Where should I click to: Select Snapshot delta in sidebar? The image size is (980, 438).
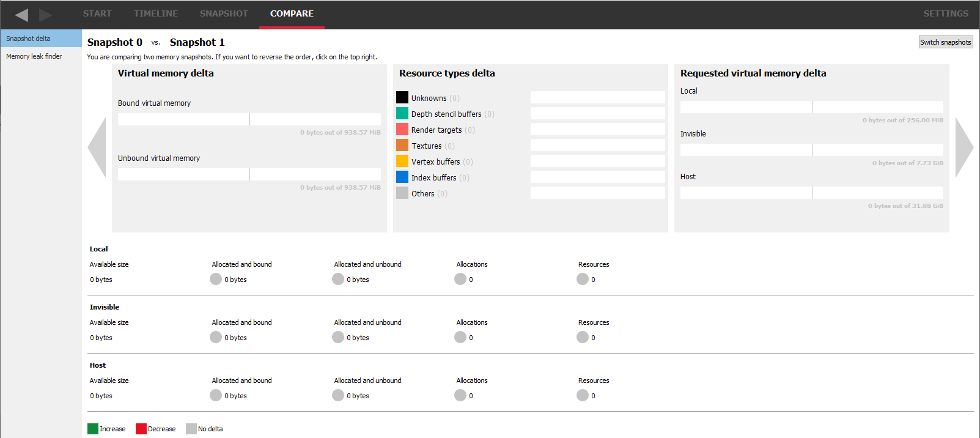click(29, 39)
